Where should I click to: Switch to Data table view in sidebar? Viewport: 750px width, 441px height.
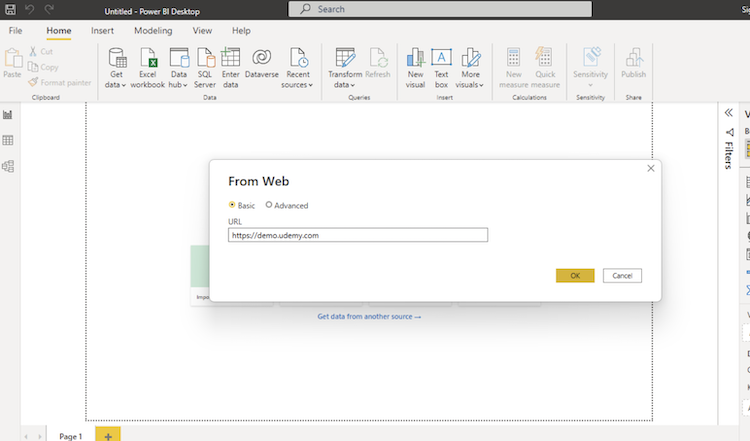(8, 140)
